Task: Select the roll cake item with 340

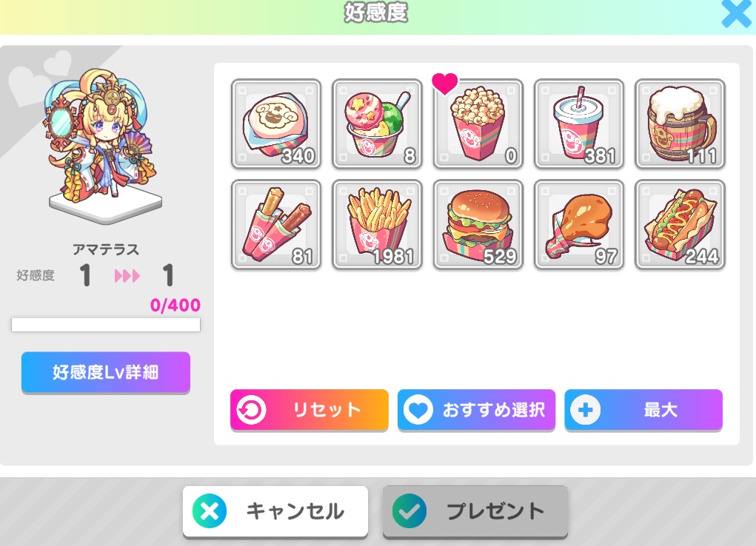Action: (275, 124)
